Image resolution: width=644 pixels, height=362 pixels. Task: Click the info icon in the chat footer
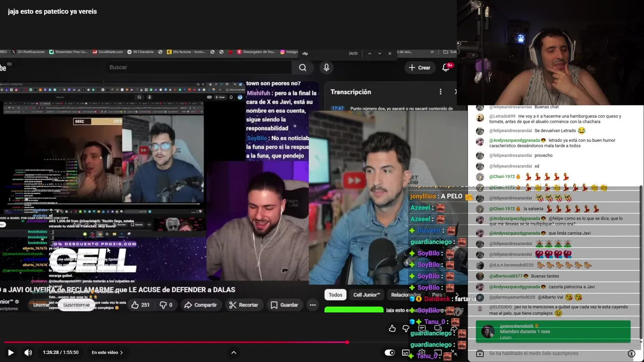click(631, 353)
